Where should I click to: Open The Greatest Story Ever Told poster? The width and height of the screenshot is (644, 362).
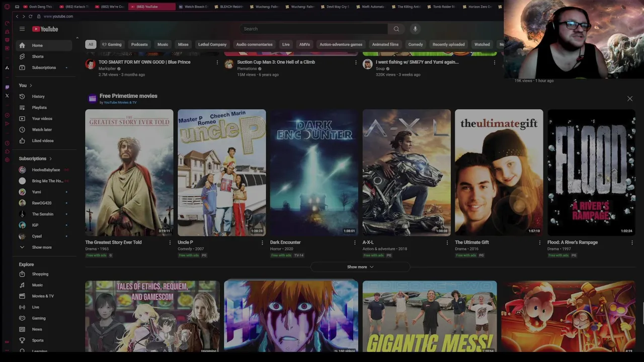point(129,172)
